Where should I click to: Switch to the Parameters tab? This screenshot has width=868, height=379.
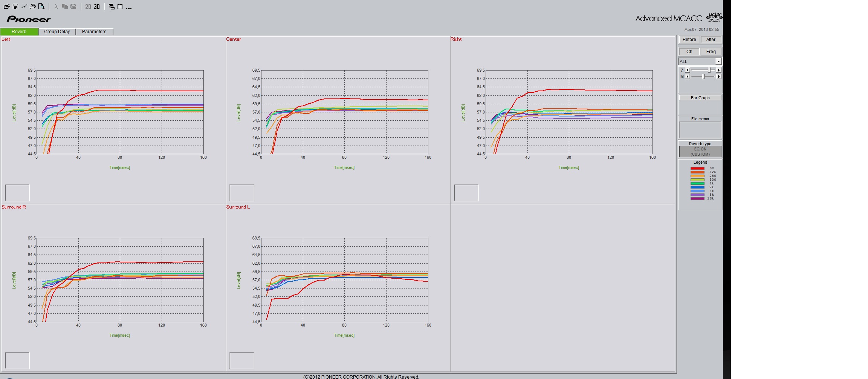(x=94, y=32)
